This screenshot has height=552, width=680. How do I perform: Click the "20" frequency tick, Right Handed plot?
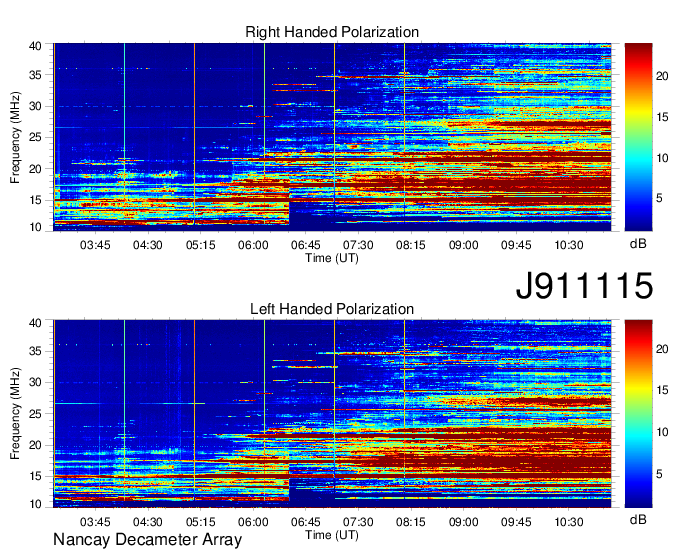[x=36, y=169]
